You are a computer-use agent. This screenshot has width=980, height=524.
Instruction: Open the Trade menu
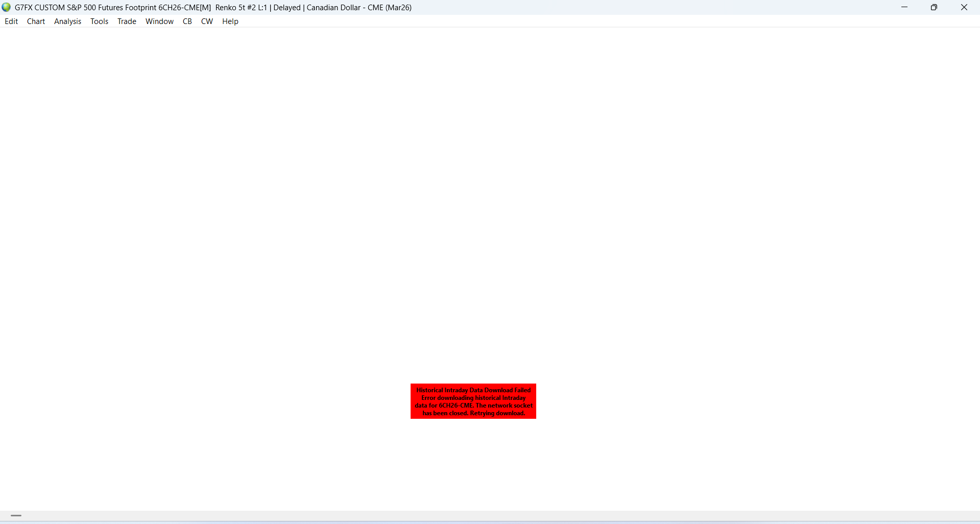127,21
